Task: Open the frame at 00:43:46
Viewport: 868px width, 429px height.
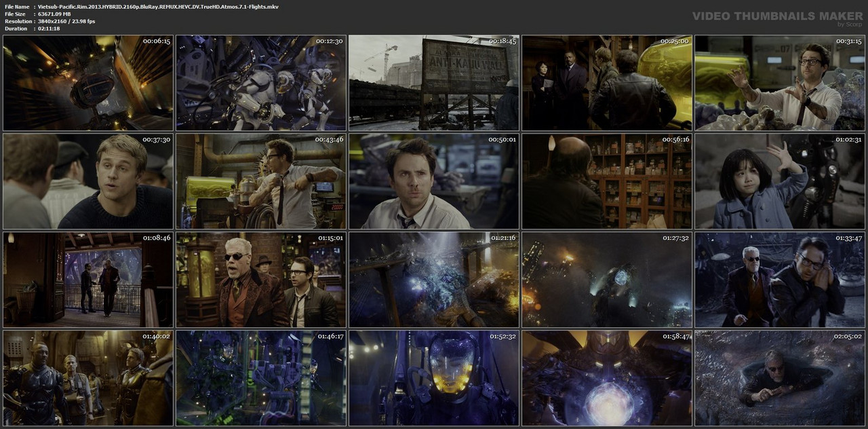Action: pyautogui.click(x=261, y=181)
